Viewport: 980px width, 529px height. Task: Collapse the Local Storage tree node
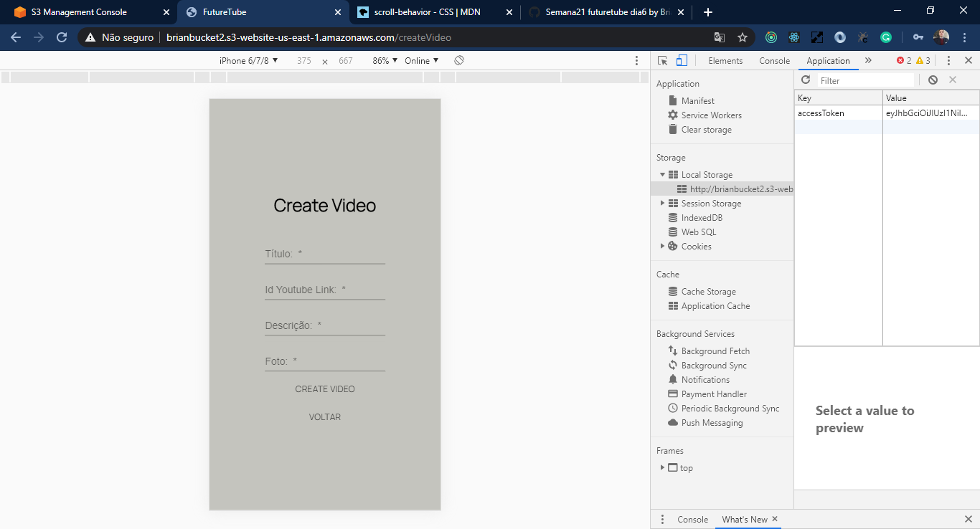pyautogui.click(x=663, y=175)
